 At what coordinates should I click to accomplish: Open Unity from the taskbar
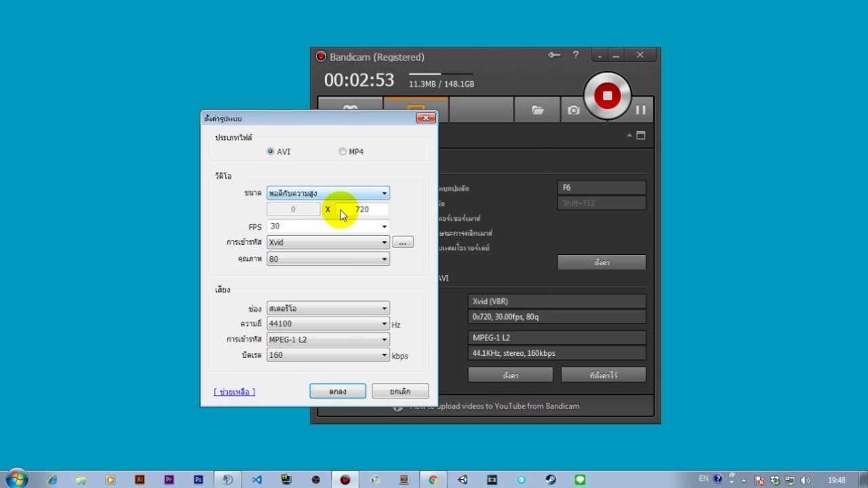click(x=462, y=480)
